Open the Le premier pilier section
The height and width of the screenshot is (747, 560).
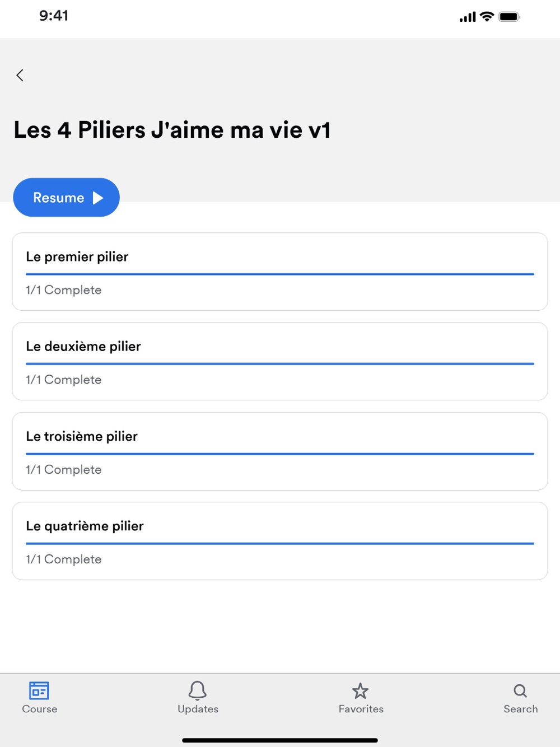(280, 272)
